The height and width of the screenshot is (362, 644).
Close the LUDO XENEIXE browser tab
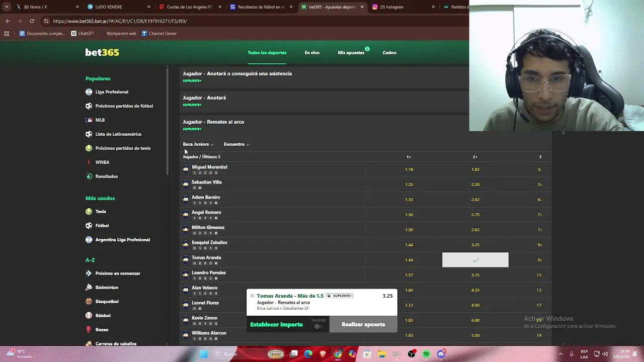click(149, 7)
